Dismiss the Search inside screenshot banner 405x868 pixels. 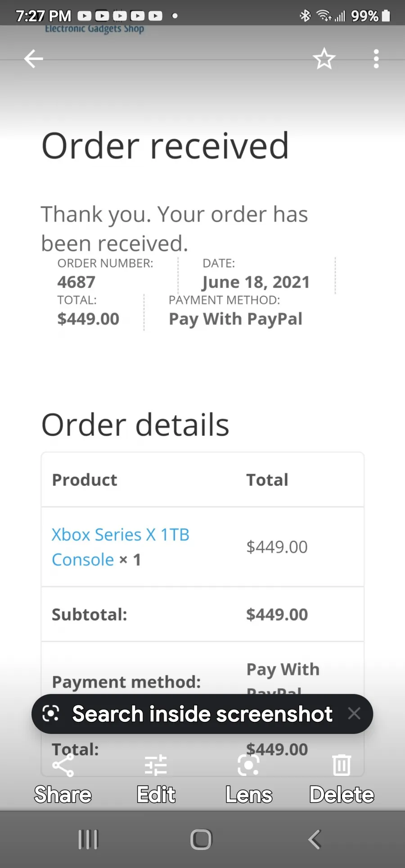pos(354,713)
